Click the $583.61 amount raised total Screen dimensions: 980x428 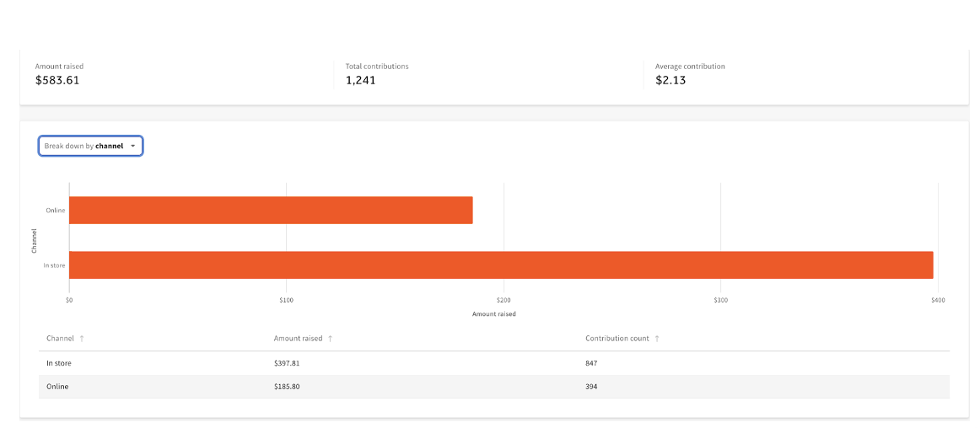click(57, 81)
